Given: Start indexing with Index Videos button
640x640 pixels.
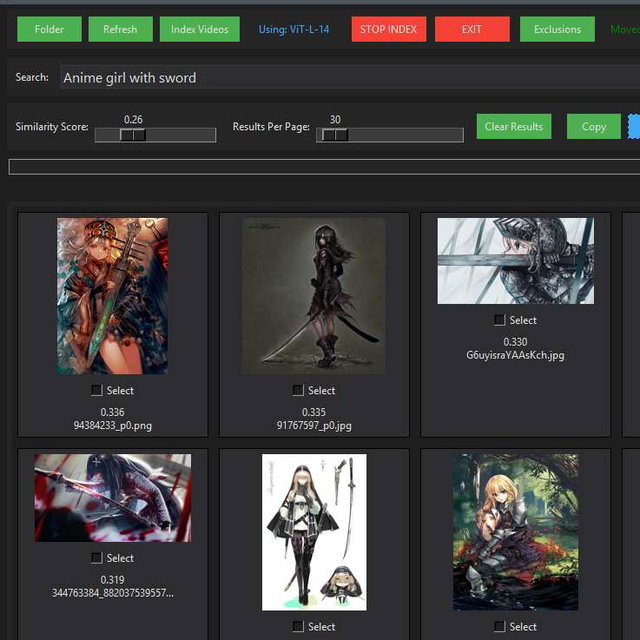Looking at the screenshot, I should (x=200, y=29).
